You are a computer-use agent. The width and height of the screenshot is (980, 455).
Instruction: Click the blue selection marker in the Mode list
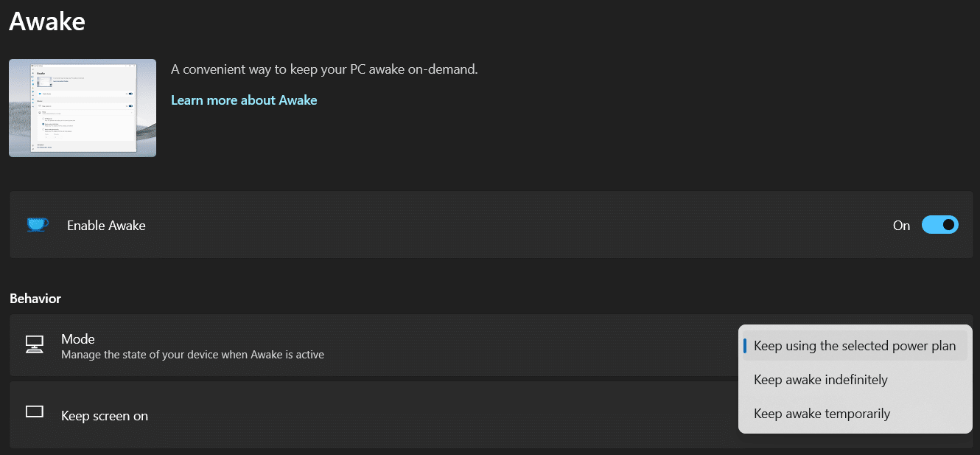[x=745, y=346]
